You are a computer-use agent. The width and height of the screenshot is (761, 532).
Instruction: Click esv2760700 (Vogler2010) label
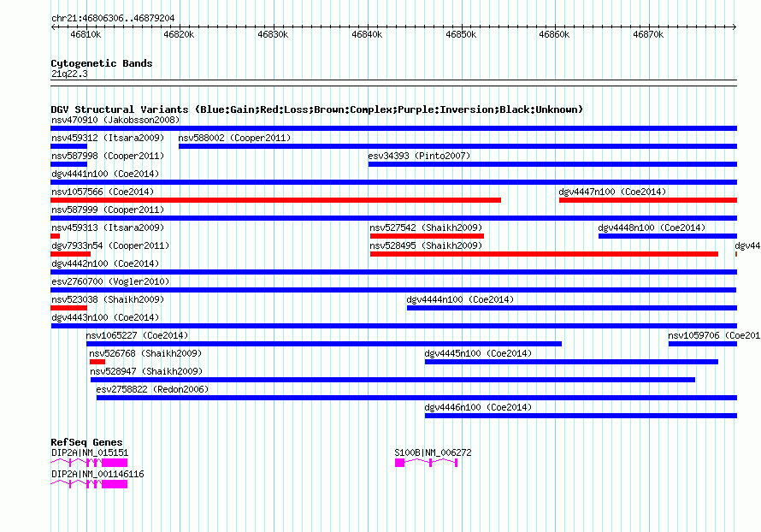[110, 281]
